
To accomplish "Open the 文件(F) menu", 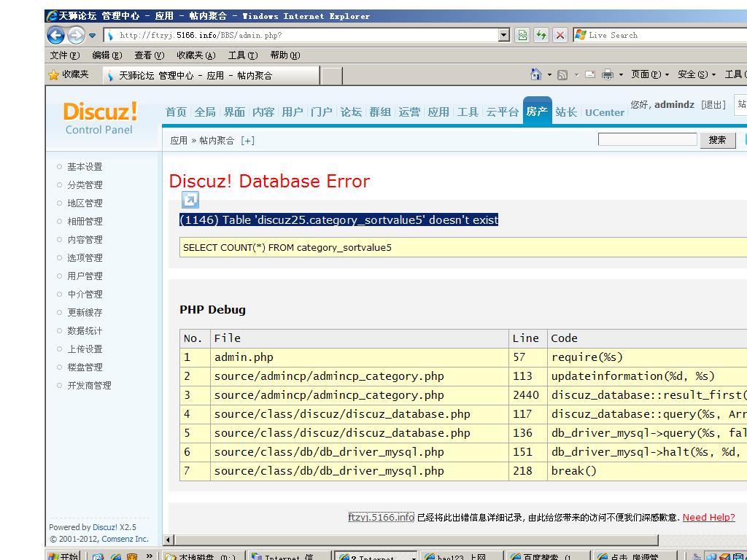I will 65,55.
